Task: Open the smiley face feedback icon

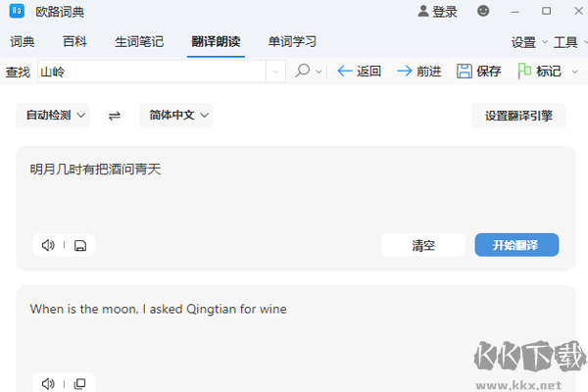Action: (483, 12)
